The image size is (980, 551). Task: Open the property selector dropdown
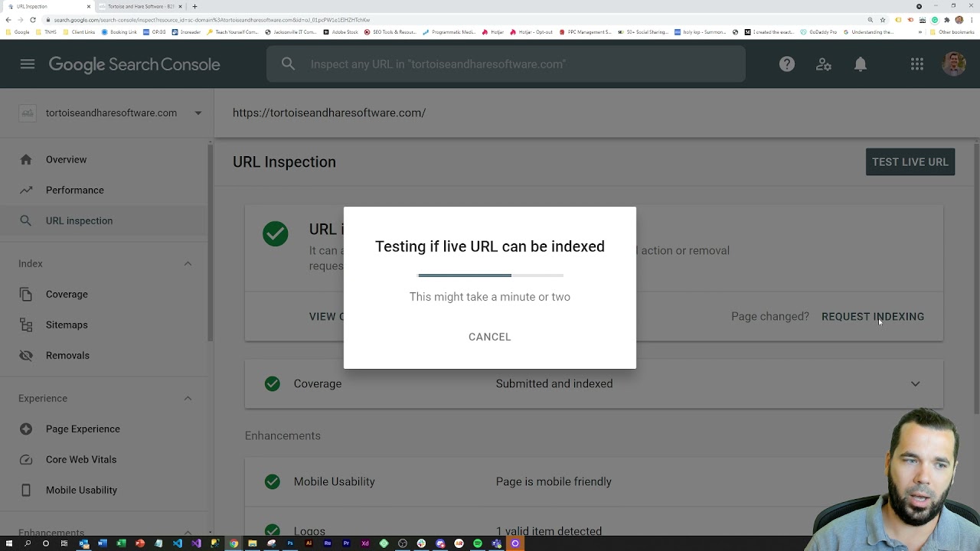pos(198,113)
